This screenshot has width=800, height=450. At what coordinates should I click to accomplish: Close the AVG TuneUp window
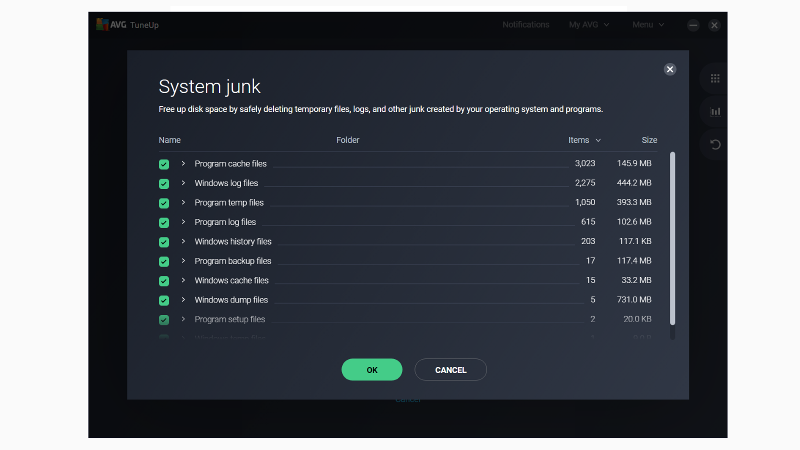[x=714, y=25]
